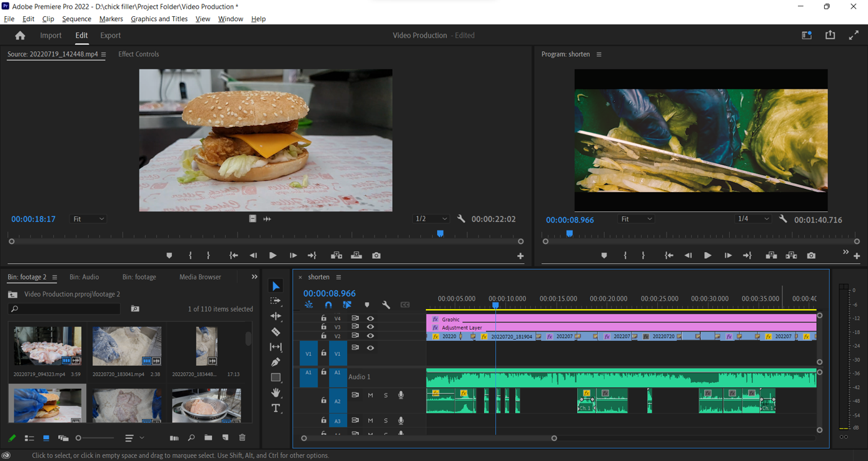Viewport: 868px width, 461px height.
Task: Mute audio track A2
Action: (370, 395)
